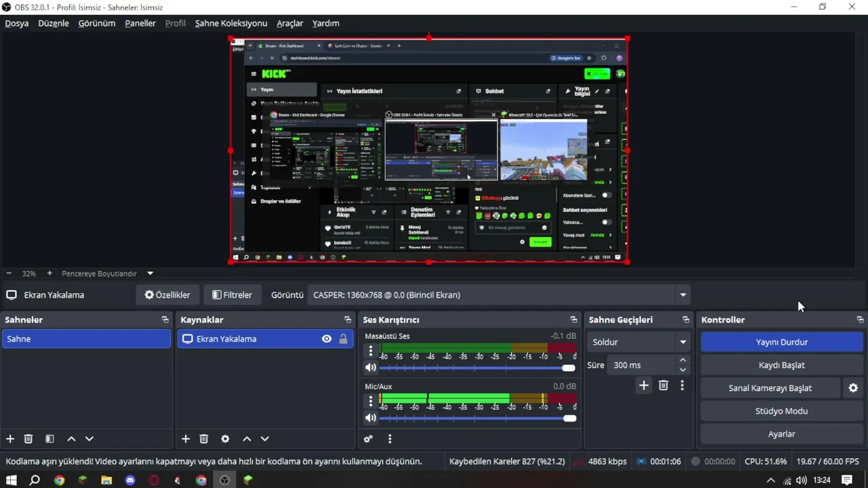The width and height of the screenshot is (868, 488).
Task: Open the Görünüm menu
Action: tap(97, 23)
